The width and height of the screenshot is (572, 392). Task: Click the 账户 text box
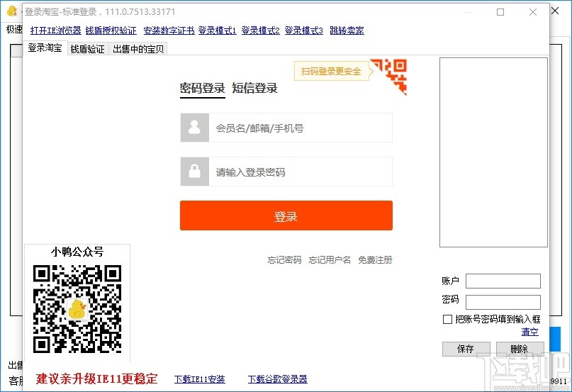503,281
